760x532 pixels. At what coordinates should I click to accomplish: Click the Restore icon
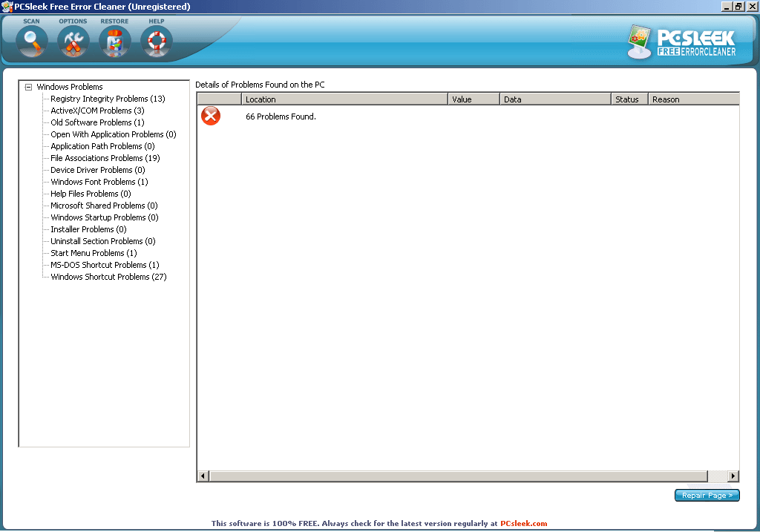pyautogui.click(x=115, y=42)
